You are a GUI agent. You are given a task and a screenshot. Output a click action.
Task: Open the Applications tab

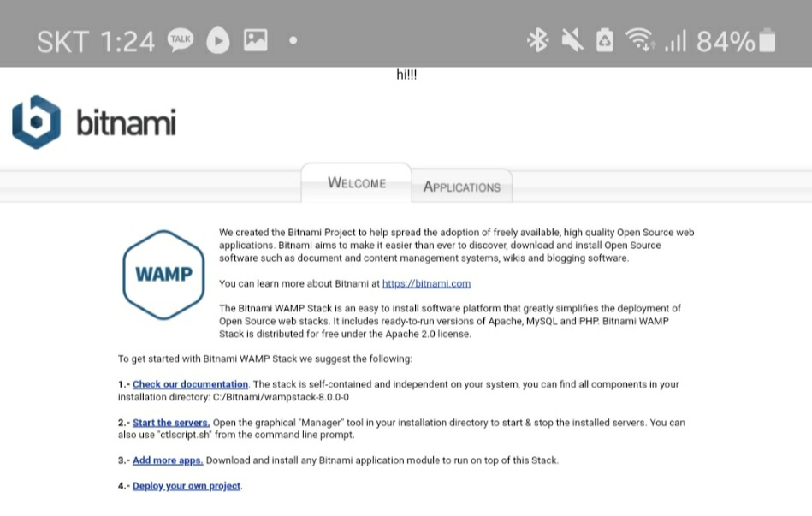(462, 187)
